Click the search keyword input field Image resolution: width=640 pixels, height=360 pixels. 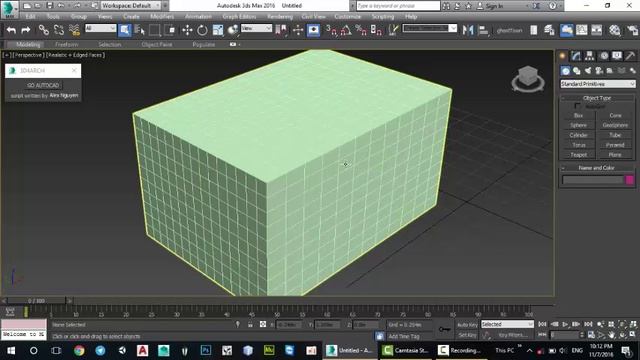[398, 6]
